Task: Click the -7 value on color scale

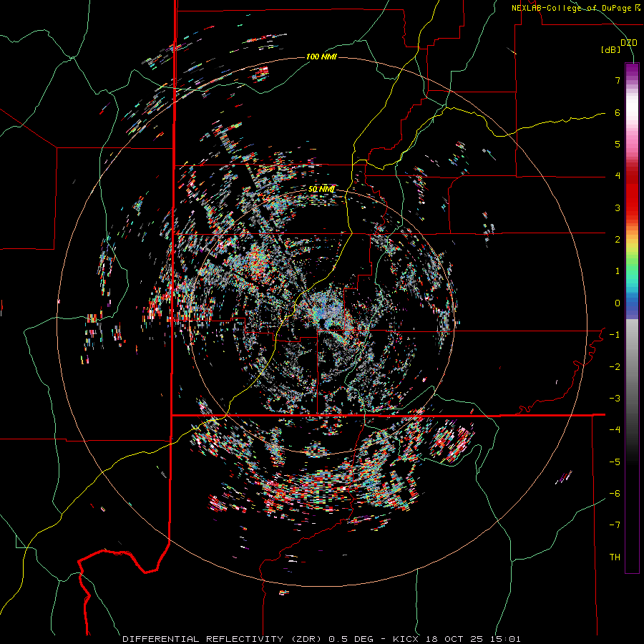Action: coord(615,525)
